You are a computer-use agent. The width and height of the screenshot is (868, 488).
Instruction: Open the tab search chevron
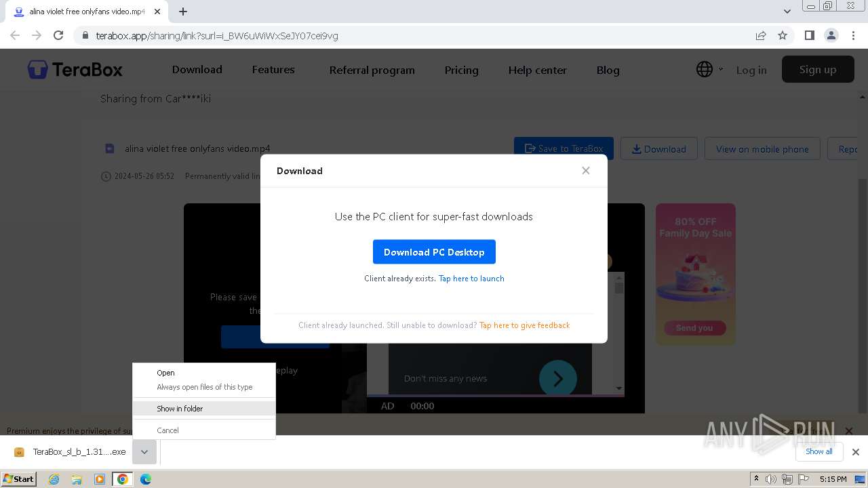coord(787,12)
